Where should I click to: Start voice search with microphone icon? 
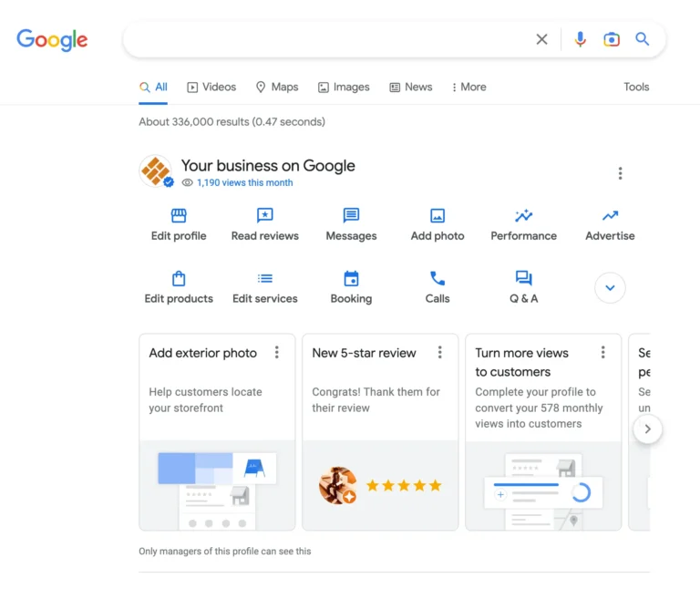(580, 39)
